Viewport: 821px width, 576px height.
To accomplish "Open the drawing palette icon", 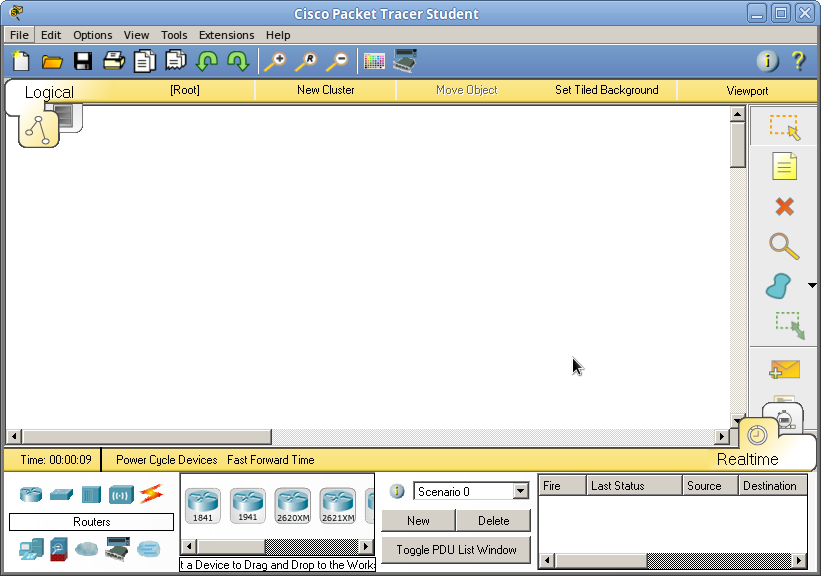I will coord(374,61).
